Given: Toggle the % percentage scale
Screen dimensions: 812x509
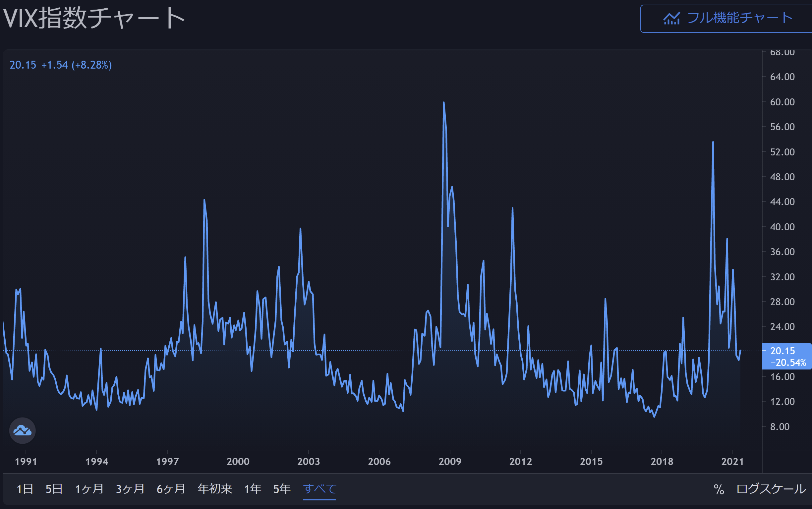Looking at the screenshot, I should coord(719,489).
